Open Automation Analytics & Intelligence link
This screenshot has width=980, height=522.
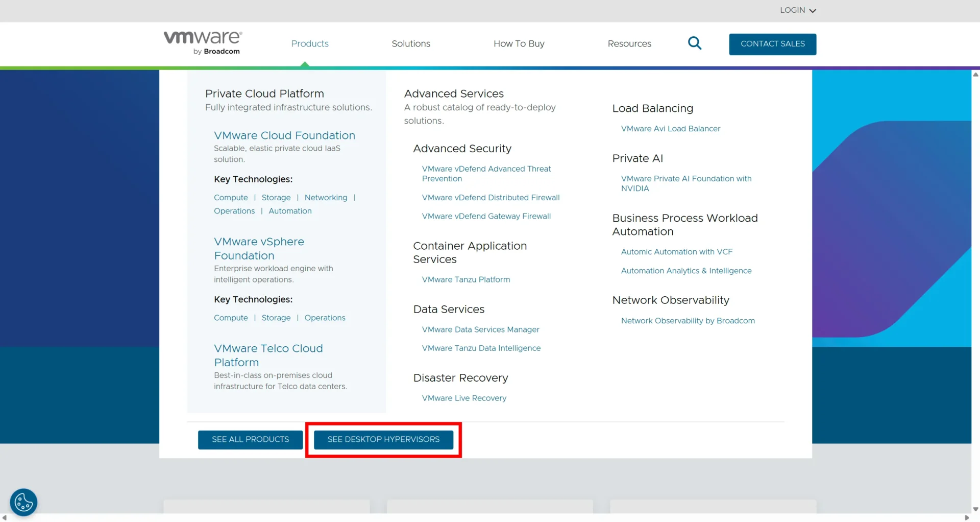click(686, 271)
